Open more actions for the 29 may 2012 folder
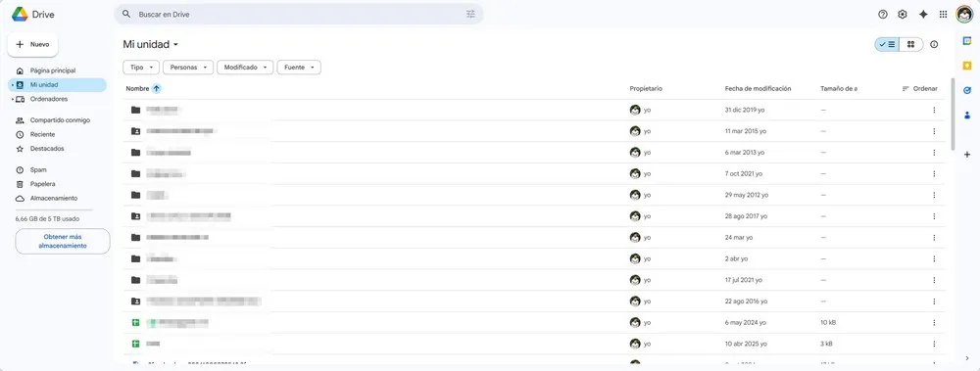 pos(934,195)
